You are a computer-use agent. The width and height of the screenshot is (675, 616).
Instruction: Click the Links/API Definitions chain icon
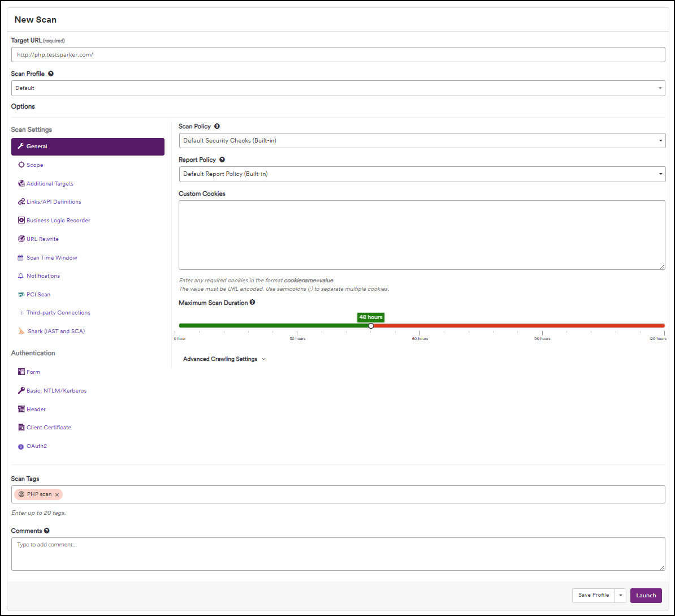pyautogui.click(x=21, y=202)
